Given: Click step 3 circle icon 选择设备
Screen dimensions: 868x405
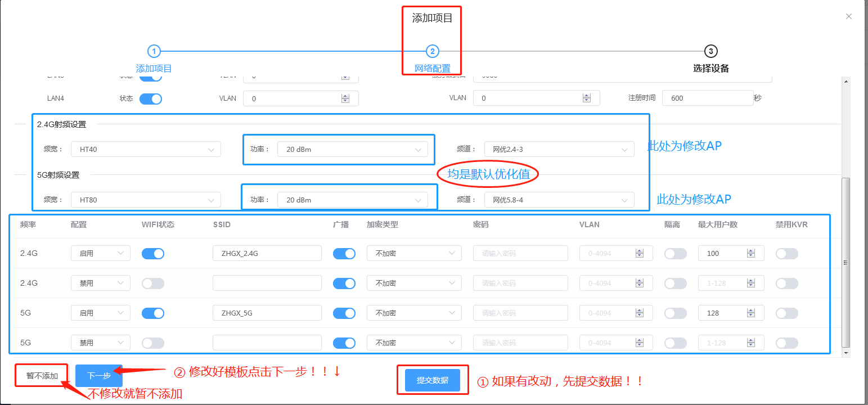Looking at the screenshot, I should click(x=710, y=52).
